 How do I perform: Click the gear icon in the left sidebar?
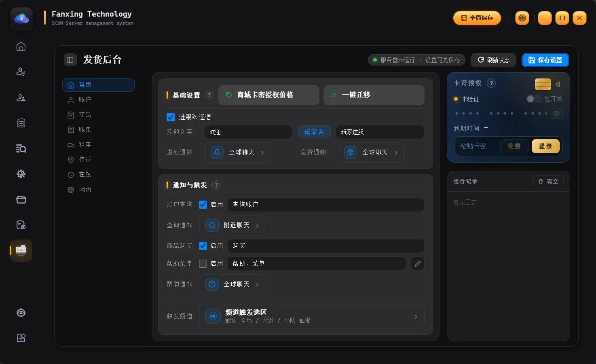pyautogui.click(x=21, y=174)
